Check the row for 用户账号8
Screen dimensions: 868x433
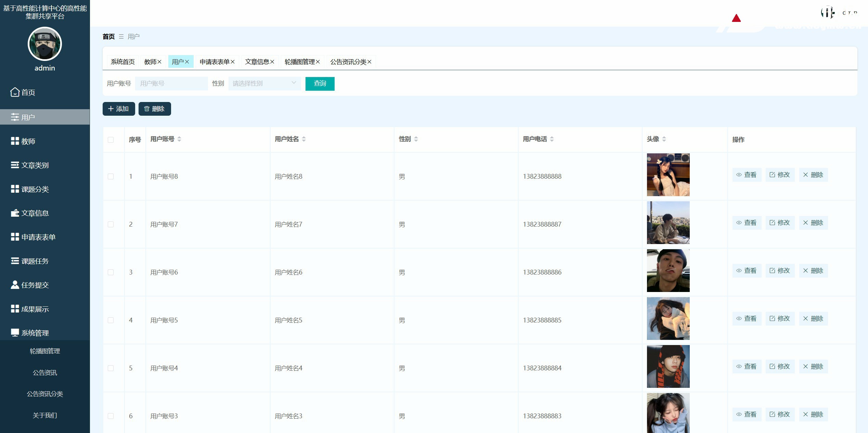point(111,176)
